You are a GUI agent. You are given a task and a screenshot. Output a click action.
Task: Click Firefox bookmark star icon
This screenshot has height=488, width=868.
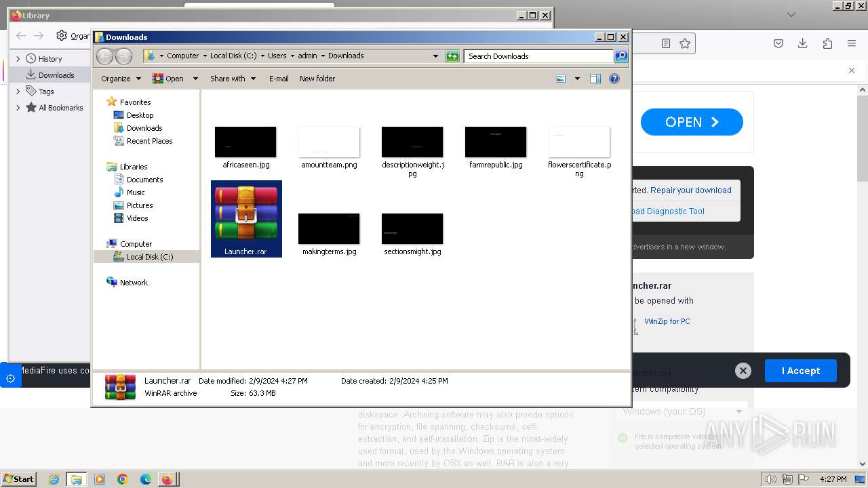coord(685,43)
